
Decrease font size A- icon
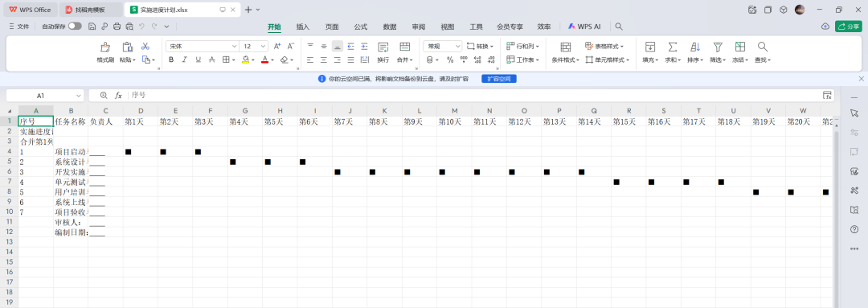pos(291,47)
